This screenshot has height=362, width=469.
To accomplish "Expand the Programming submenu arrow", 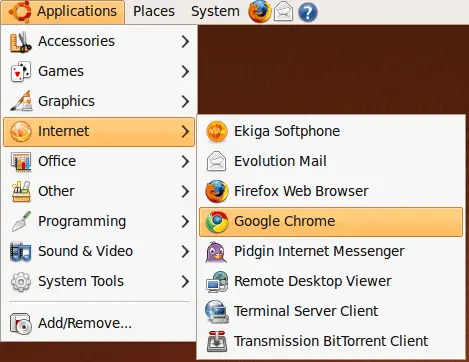I will coord(185,221).
